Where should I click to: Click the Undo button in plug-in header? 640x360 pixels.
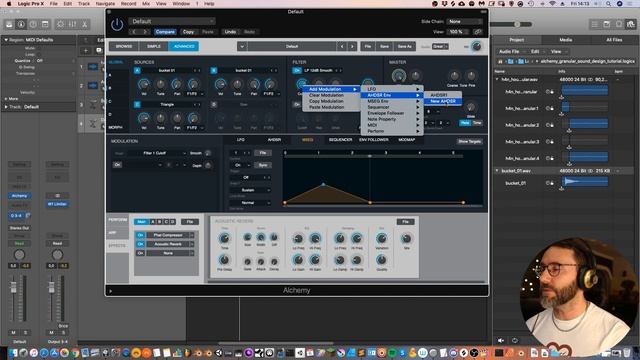tap(230, 32)
